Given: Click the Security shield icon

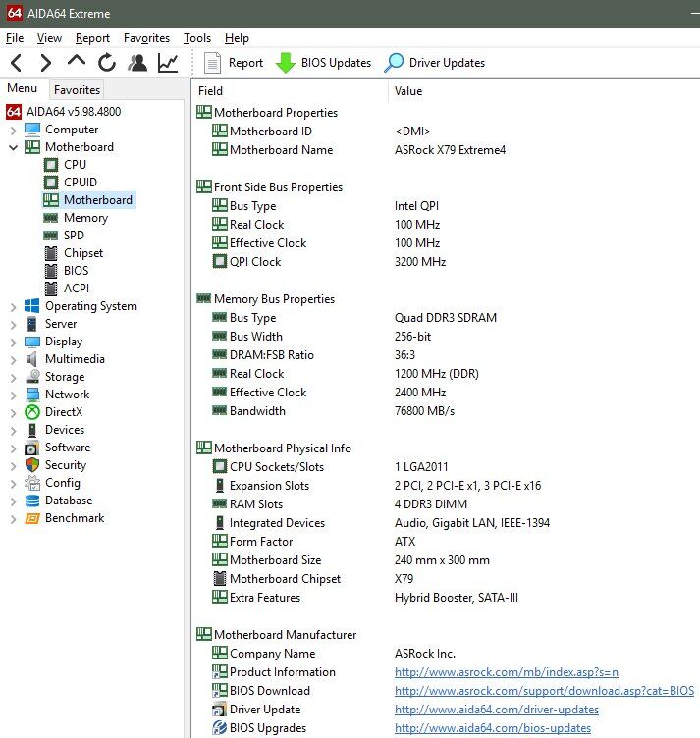Looking at the screenshot, I should pyautogui.click(x=32, y=465).
